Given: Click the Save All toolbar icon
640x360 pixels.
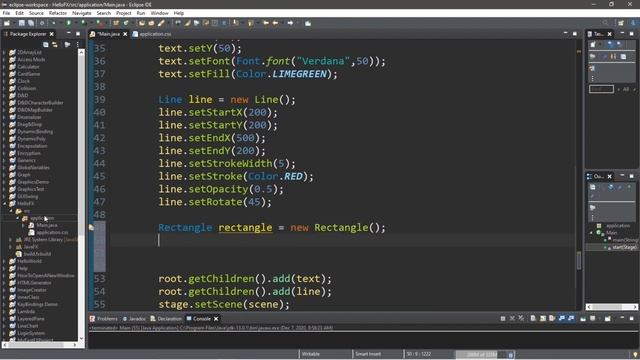Looking at the screenshot, I should tap(31, 23).
